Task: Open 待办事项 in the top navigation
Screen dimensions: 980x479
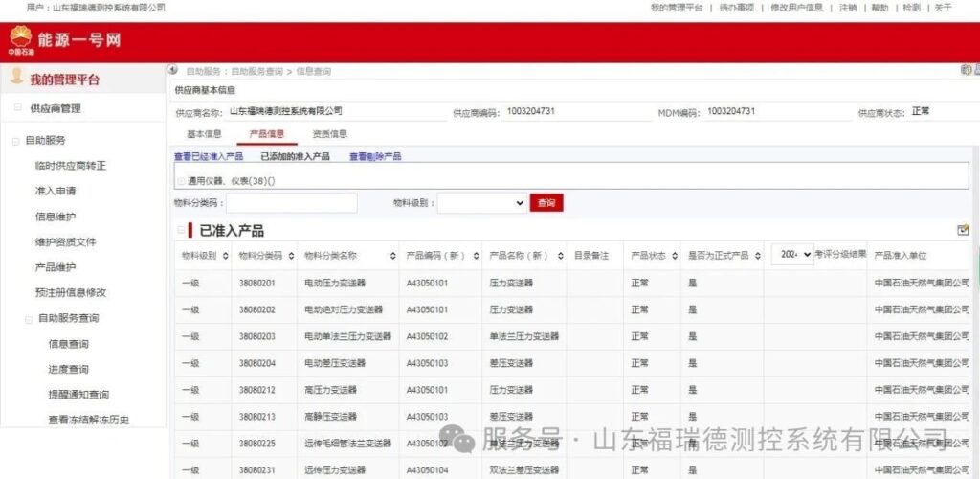Action: point(737,8)
